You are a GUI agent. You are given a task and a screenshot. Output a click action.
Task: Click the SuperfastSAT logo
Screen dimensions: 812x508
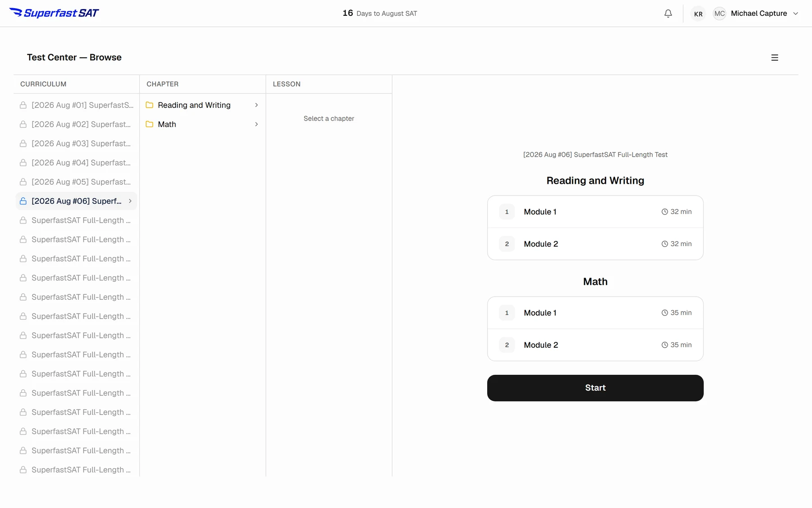[x=54, y=13]
